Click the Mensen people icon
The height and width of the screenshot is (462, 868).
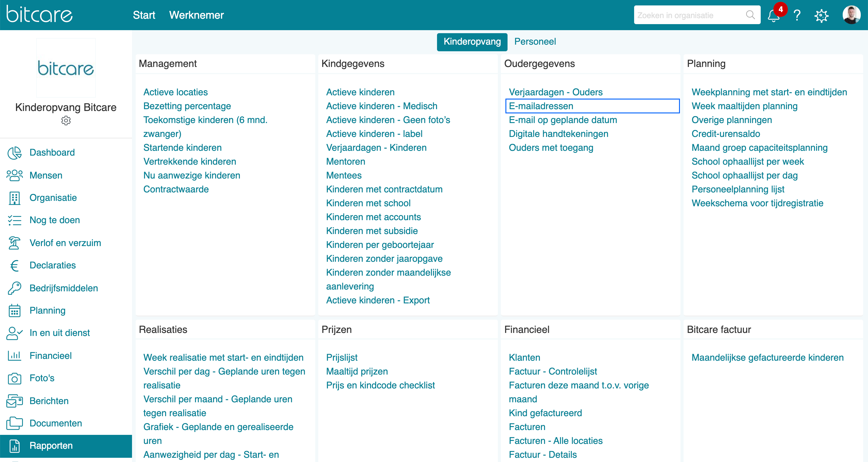14,175
